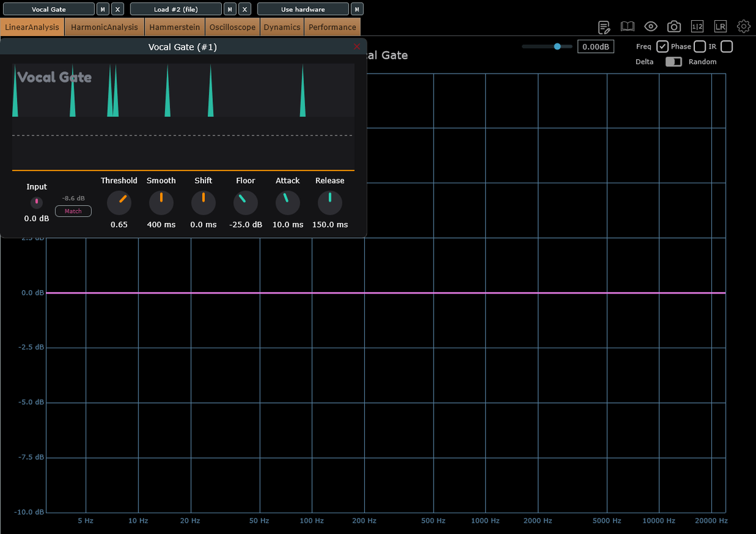
Task: Click the Floor value -25.0 dB
Action: pos(246,225)
